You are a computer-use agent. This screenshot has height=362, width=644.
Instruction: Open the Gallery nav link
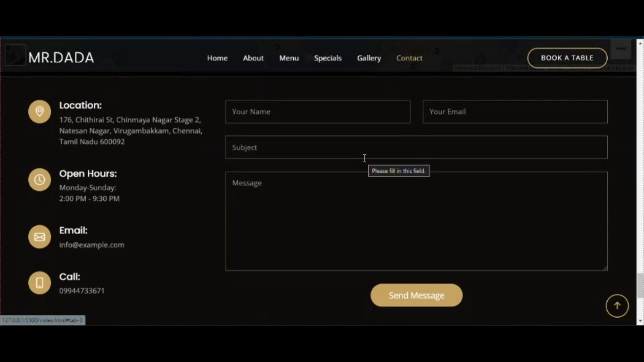point(369,58)
